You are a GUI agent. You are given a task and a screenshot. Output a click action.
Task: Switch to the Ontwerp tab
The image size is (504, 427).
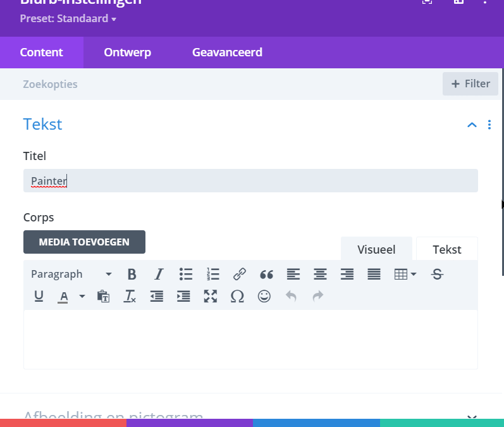(x=127, y=53)
